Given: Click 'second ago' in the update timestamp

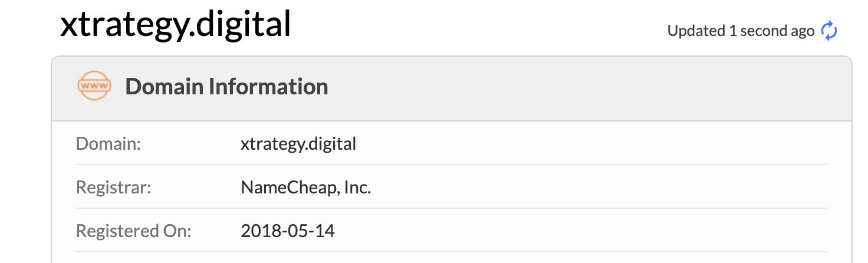Looking at the screenshot, I should [777, 31].
